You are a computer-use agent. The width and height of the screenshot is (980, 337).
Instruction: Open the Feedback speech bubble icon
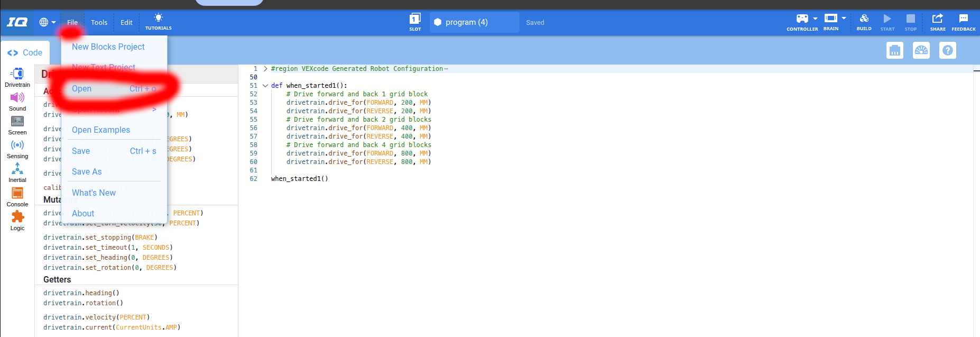click(x=963, y=19)
